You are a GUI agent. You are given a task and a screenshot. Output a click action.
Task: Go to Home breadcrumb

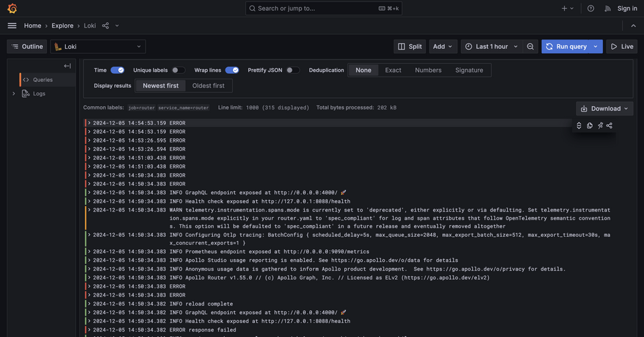32,26
